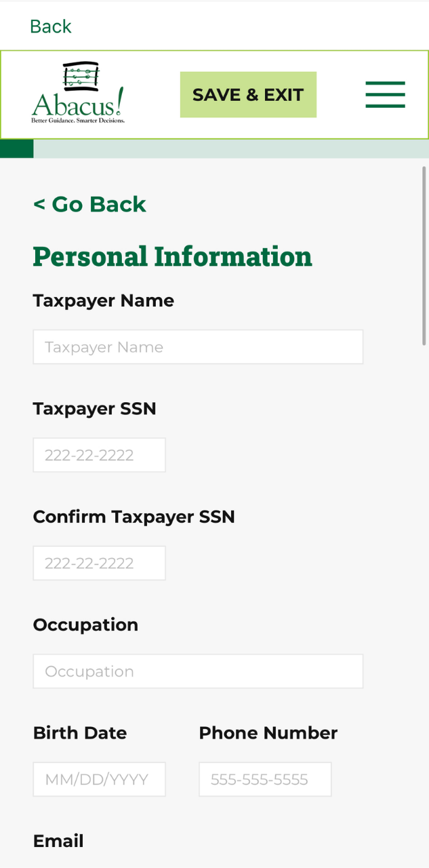Image resolution: width=429 pixels, height=868 pixels.
Task: Click the Confirm Taxpayer SSN label
Action: 134,517
